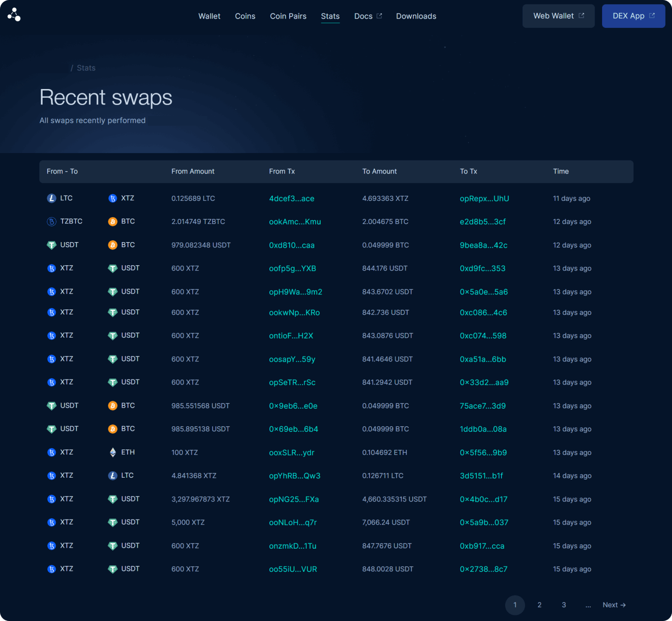Open From Tx link oofp5g...YXB
The height and width of the screenshot is (621, 672).
[292, 269]
